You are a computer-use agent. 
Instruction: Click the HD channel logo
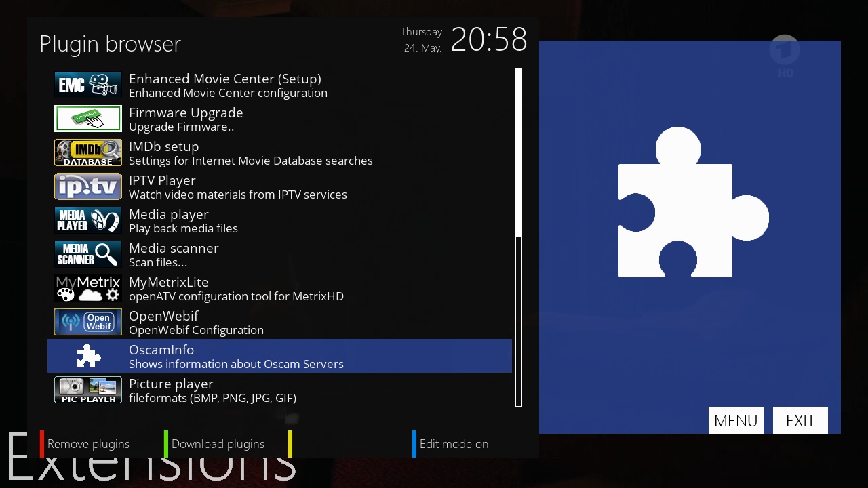785,57
